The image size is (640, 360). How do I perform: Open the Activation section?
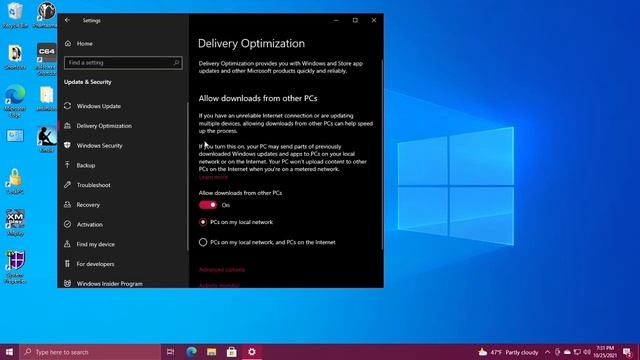[122, 224]
